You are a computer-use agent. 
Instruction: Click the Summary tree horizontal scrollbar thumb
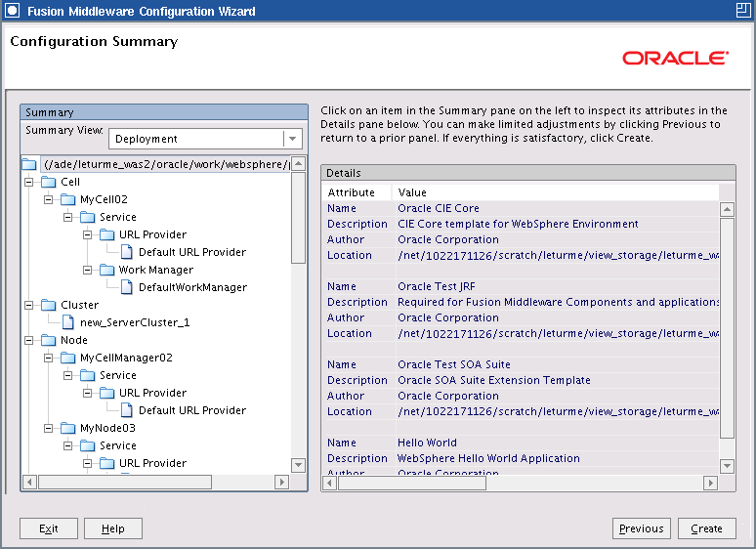pos(125,482)
